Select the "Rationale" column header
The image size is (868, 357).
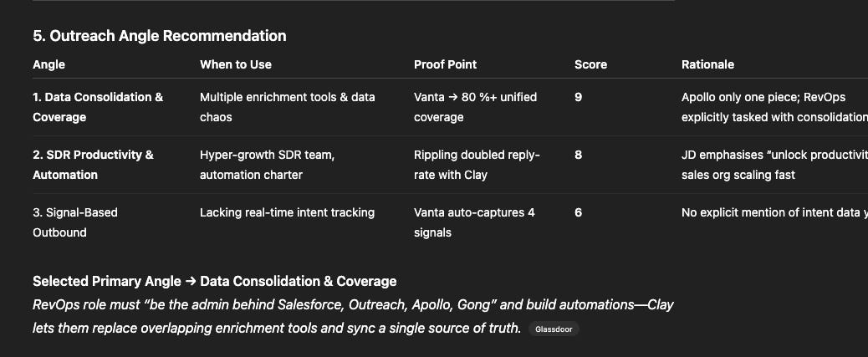[707, 64]
